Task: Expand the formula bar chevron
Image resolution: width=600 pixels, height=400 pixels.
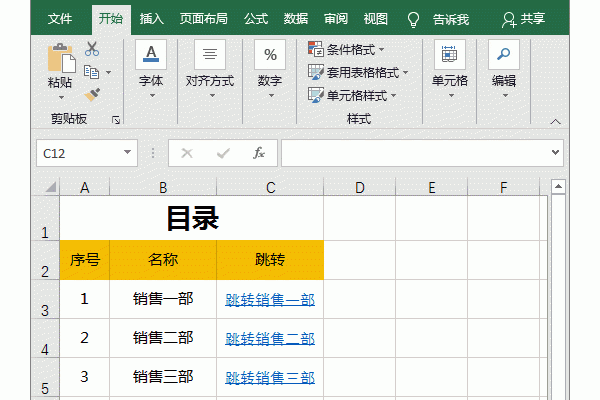Action: (x=555, y=152)
